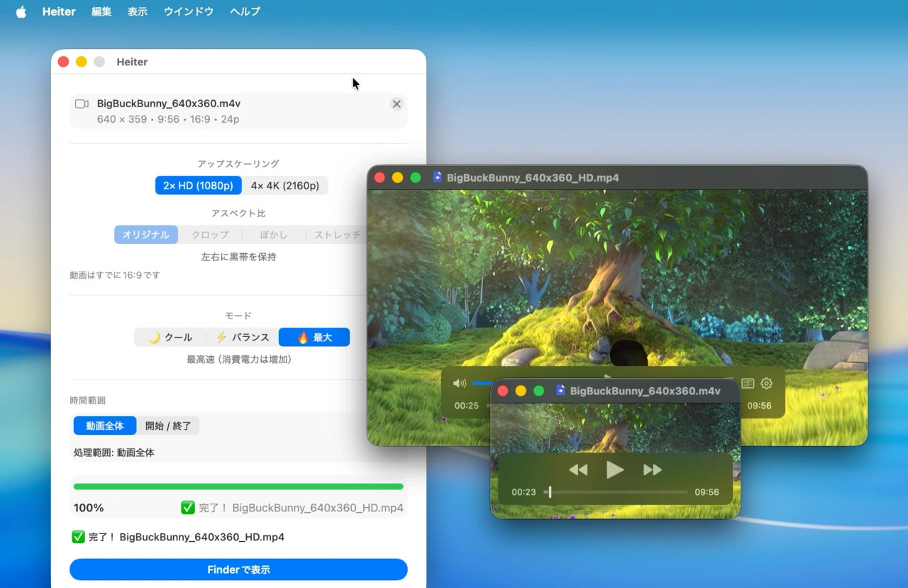Mute audio via speaker icon in HD window

click(x=460, y=384)
